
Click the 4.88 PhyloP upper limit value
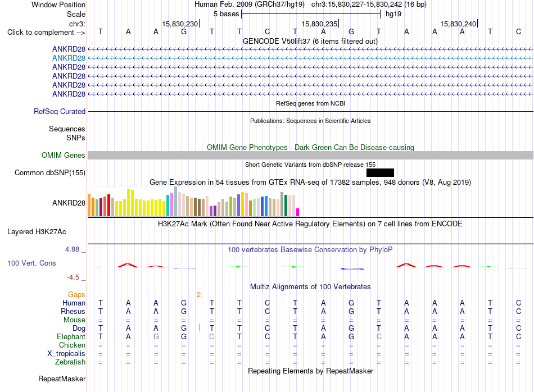(x=72, y=249)
